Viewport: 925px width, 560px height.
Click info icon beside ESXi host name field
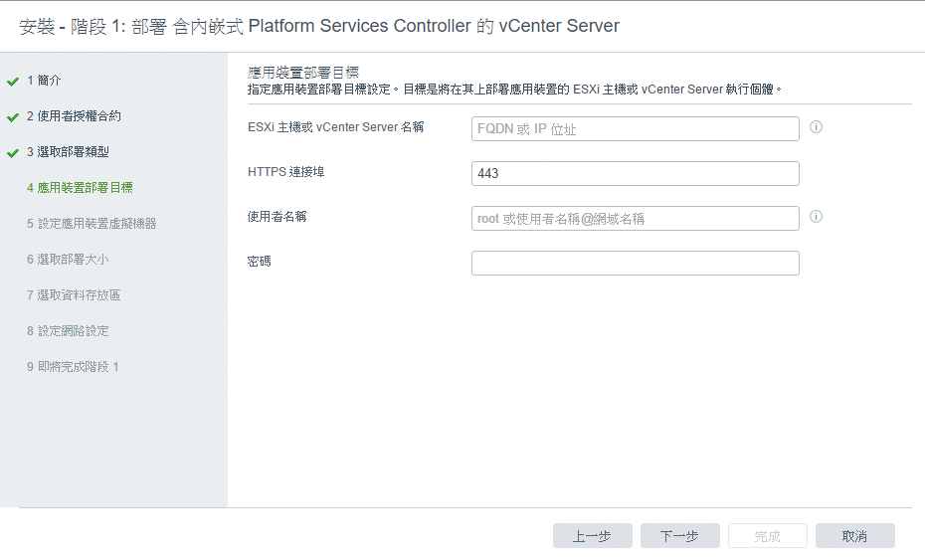tap(816, 127)
